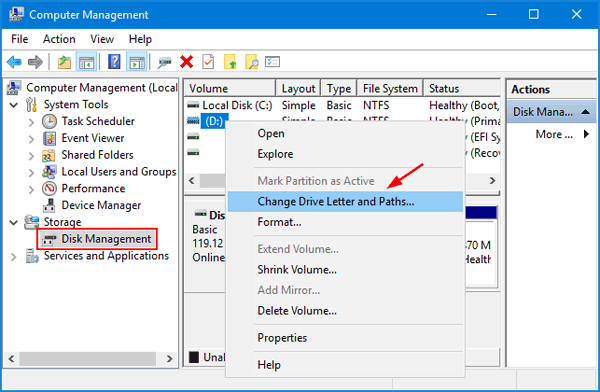Click the Performance icon
The height and width of the screenshot is (392, 600).
pos(49,188)
